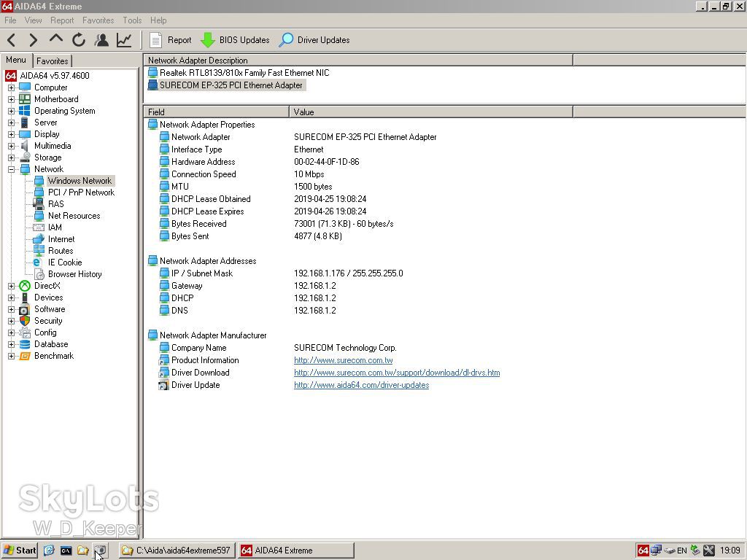Open the Internet Explorer quick launch icon
The height and width of the screenshot is (560, 747).
tap(49, 551)
